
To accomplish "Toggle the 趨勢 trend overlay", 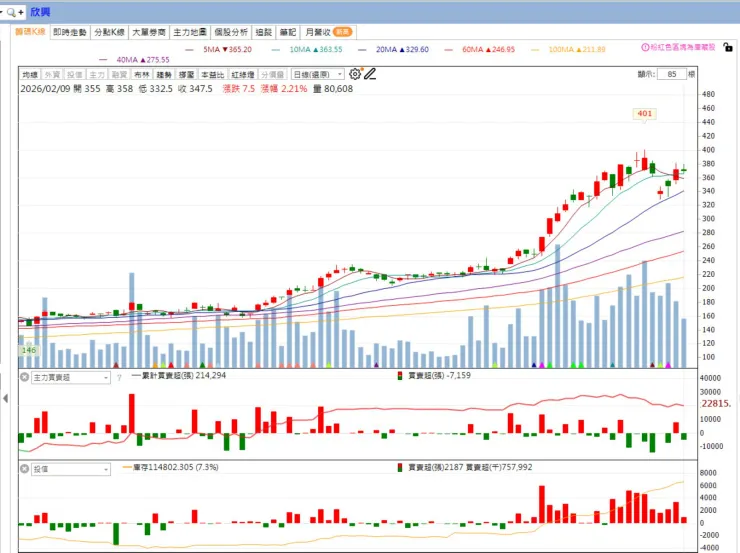I will [x=164, y=75].
